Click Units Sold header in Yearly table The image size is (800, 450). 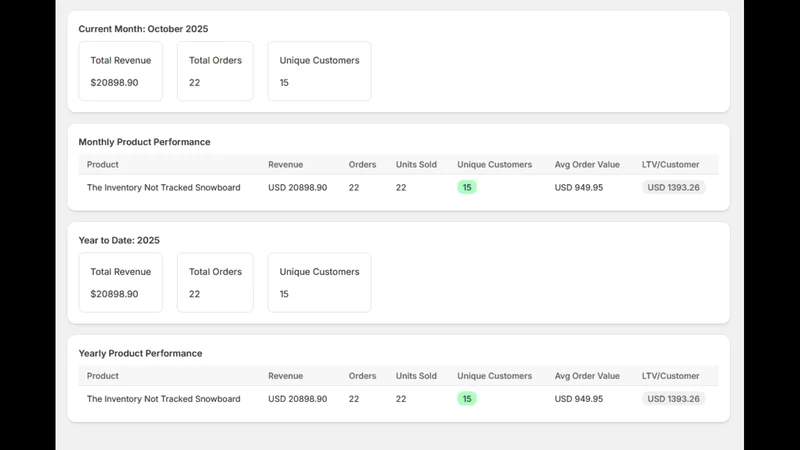tap(416, 376)
